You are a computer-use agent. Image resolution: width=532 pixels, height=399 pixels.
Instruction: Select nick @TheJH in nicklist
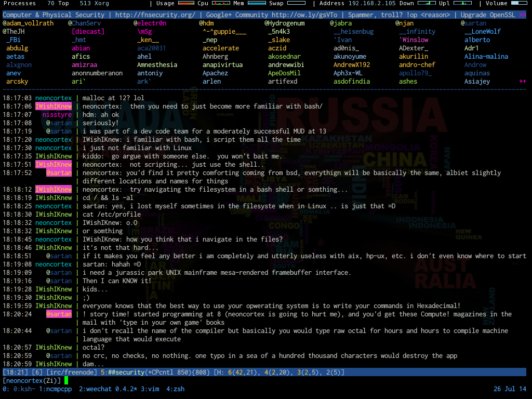(x=14, y=32)
